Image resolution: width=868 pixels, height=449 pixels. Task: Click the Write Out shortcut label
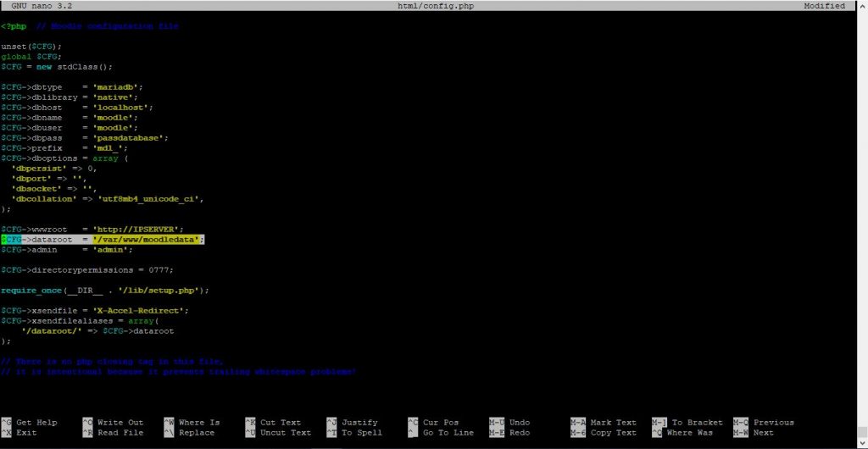(120, 422)
